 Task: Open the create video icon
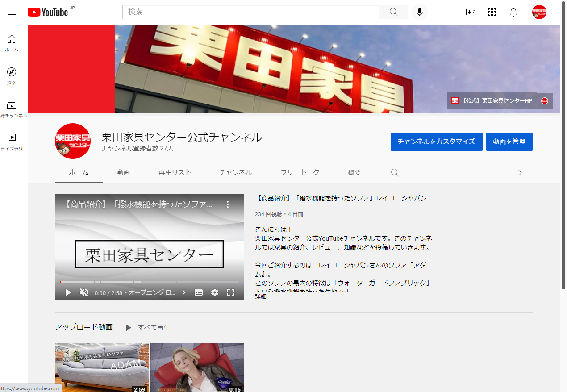(x=470, y=12)
